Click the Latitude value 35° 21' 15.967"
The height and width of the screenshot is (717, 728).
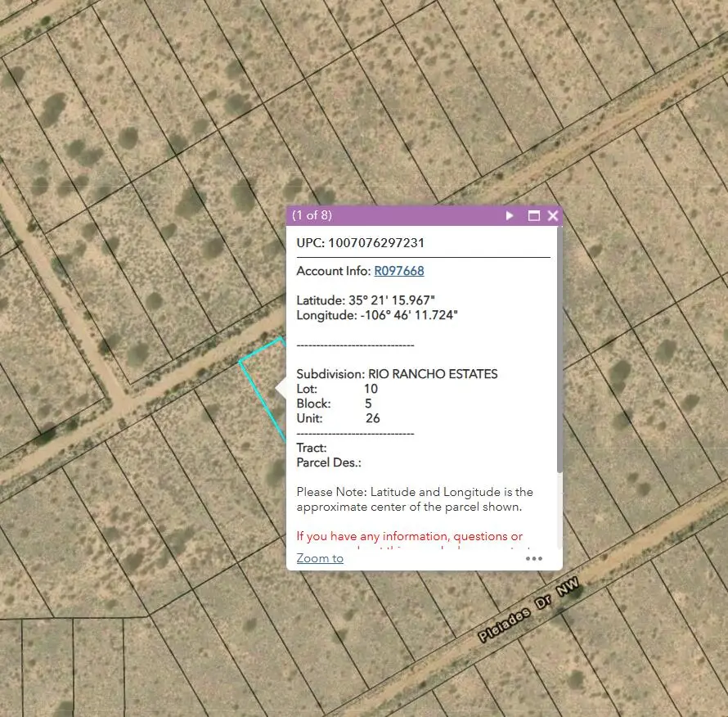point(391,300)
